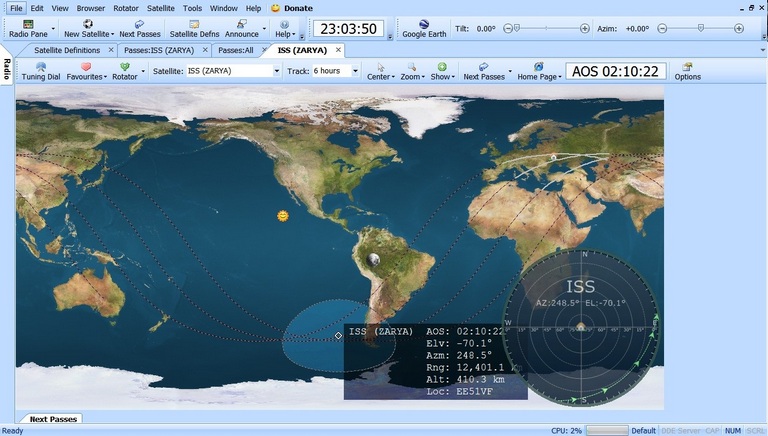Increase tilt with the plus button
Viewport: 768px width, 436px height.
585,29
